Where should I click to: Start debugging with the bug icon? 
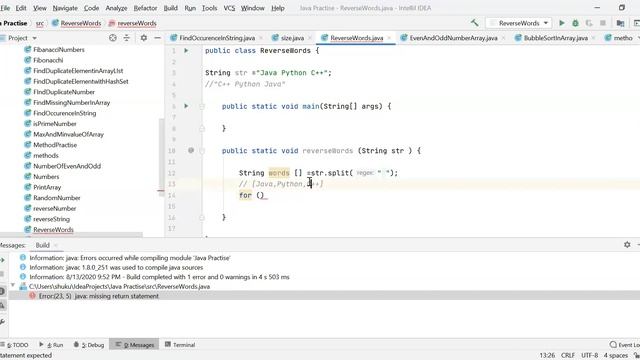(x=575, y=23)
